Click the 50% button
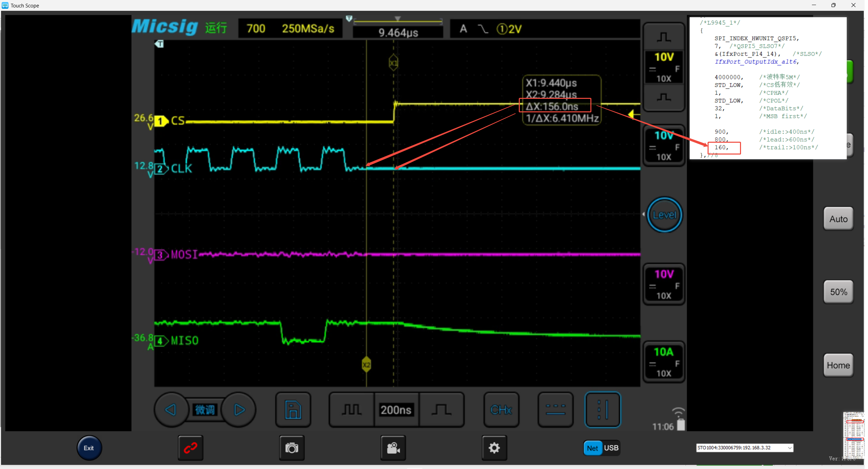Viewport: 868px width, 469px height. click(x=839, y=292)
